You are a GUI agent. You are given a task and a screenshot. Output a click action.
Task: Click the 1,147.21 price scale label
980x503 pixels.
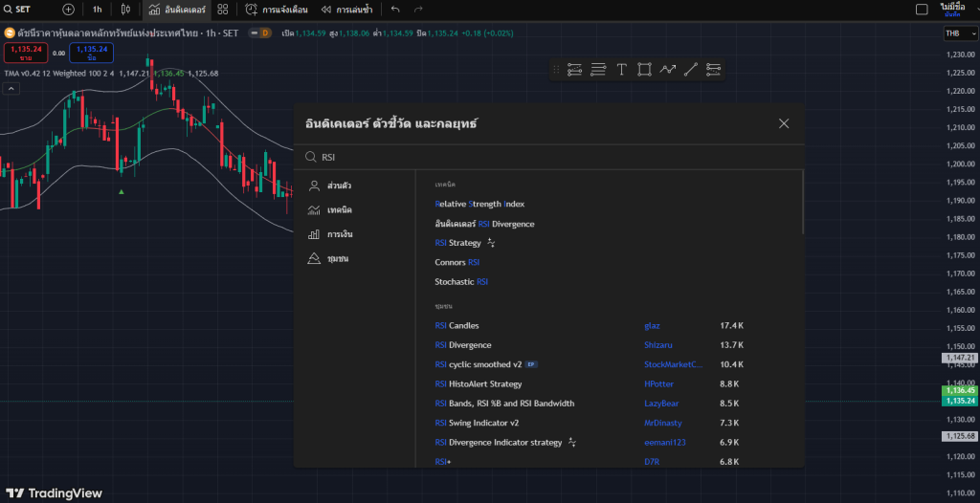pyautogui.click(x=959, y=358)
